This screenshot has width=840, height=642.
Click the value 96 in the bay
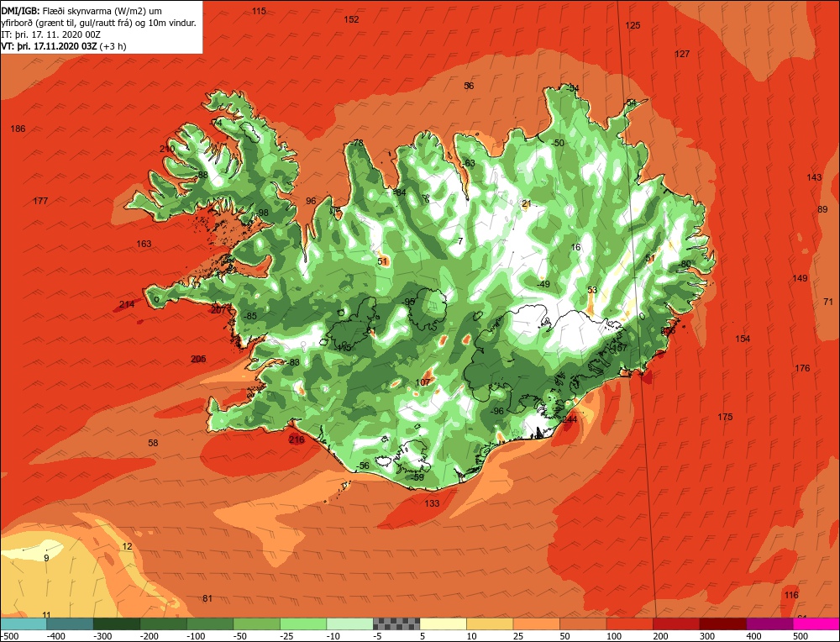point(311,201)
